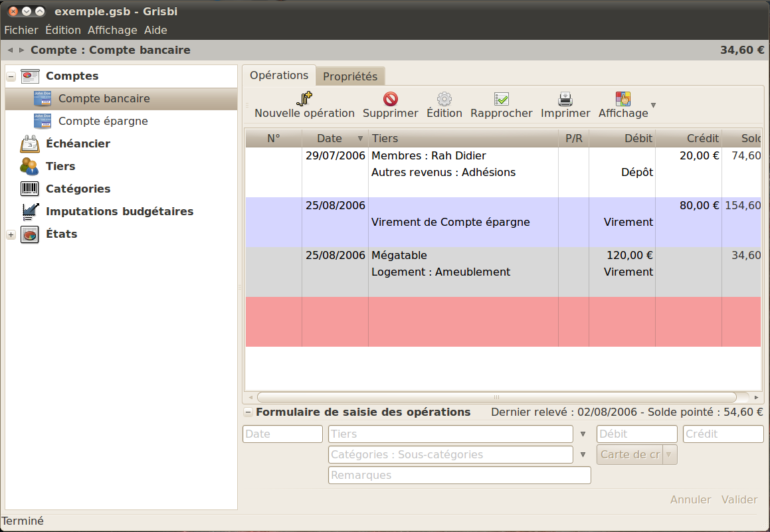Open Catégories barcode icon in sidebar
Viewport: 770px width, 532px height.
click(31, 189)
